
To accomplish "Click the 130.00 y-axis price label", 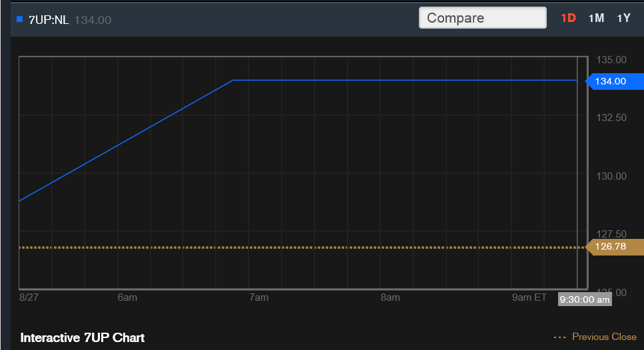I will pyautogui.click(x=611, y=176).
